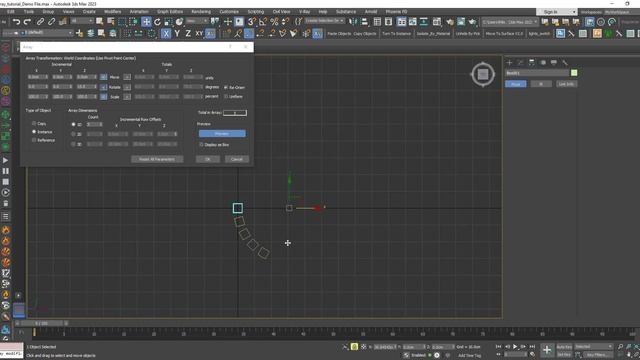
Task: Constrain to Y axis button
Action: pyautogui.click(x=177, y=33)
